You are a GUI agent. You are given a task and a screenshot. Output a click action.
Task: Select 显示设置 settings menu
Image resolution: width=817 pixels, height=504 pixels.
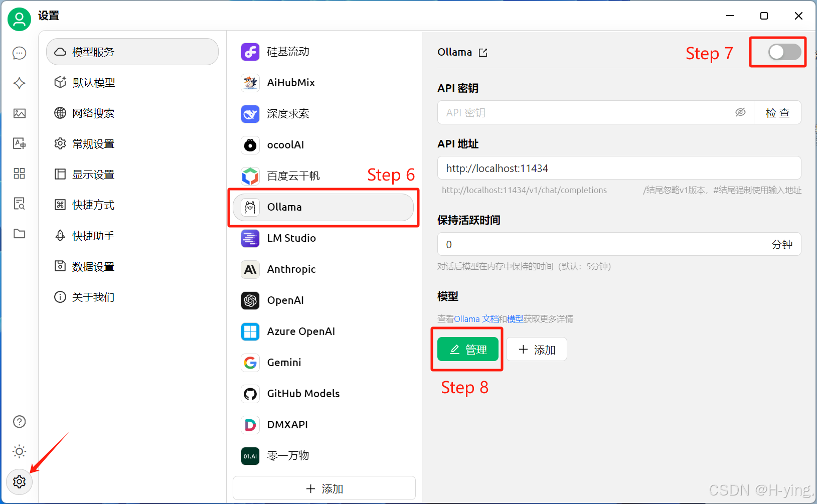[132, 175]
